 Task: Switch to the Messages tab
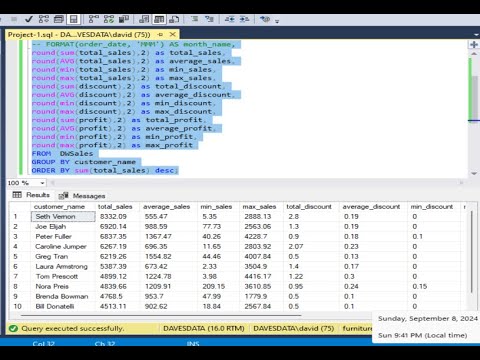pyautogui.click(x=82, y=196)
